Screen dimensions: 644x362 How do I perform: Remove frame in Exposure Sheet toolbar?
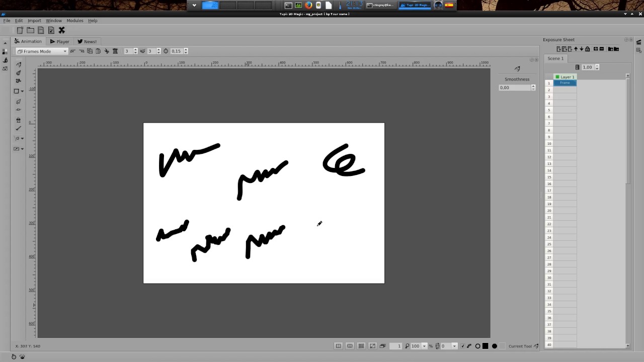570,49
